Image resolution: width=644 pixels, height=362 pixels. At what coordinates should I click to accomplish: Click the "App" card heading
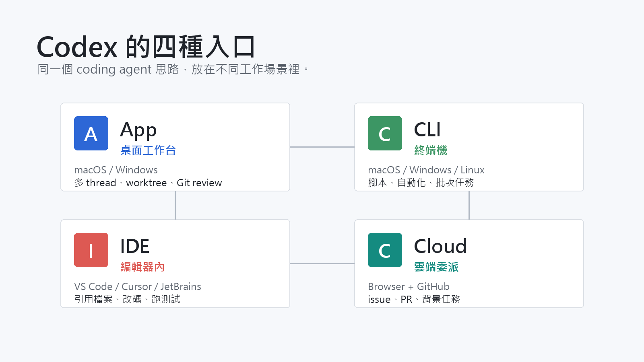138,130
